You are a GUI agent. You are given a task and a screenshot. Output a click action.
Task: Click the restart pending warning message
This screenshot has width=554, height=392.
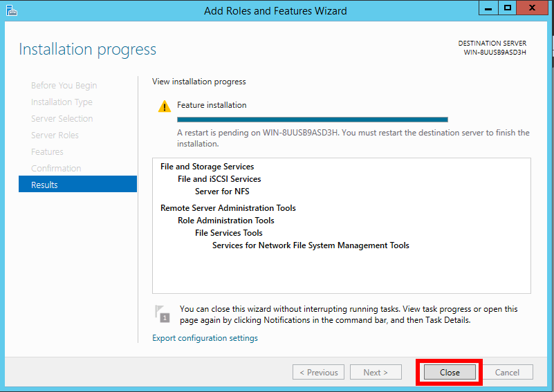pyautogui.click(x=353, y=138)
